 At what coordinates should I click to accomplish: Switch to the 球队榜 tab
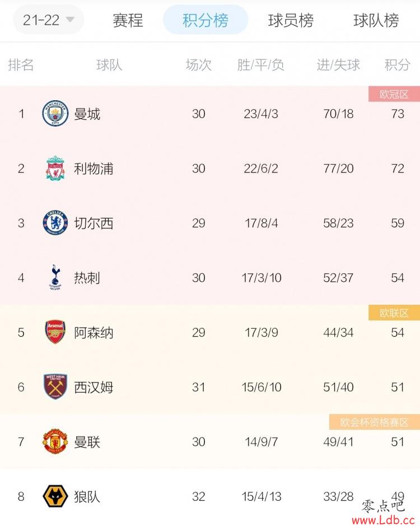point(376,20)
